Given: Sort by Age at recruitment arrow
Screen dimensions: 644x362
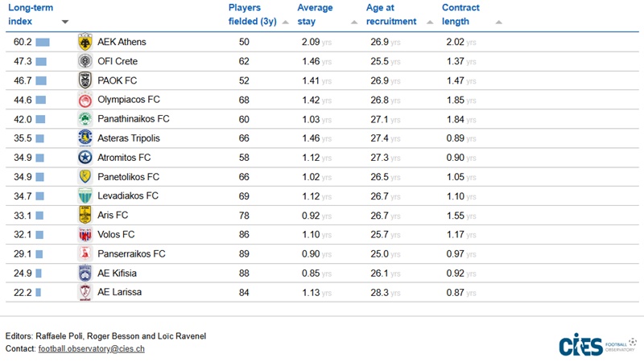Looking at the screenshot, I should click(424, 23).
